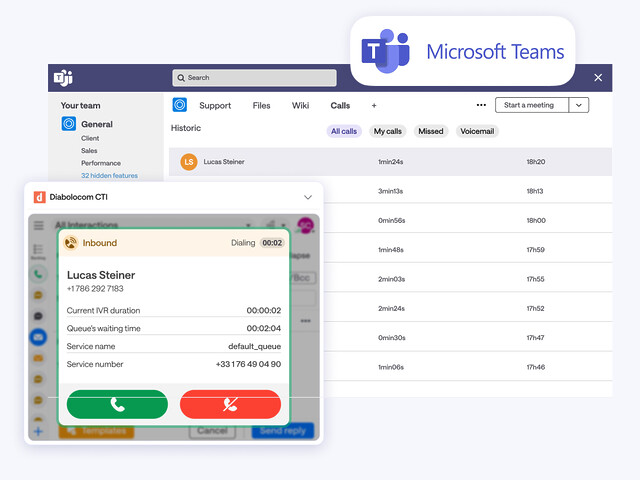This screenshot has width=640, height=480.
Task: Click the Teams logo in the title bar
Action: [63, 77]
